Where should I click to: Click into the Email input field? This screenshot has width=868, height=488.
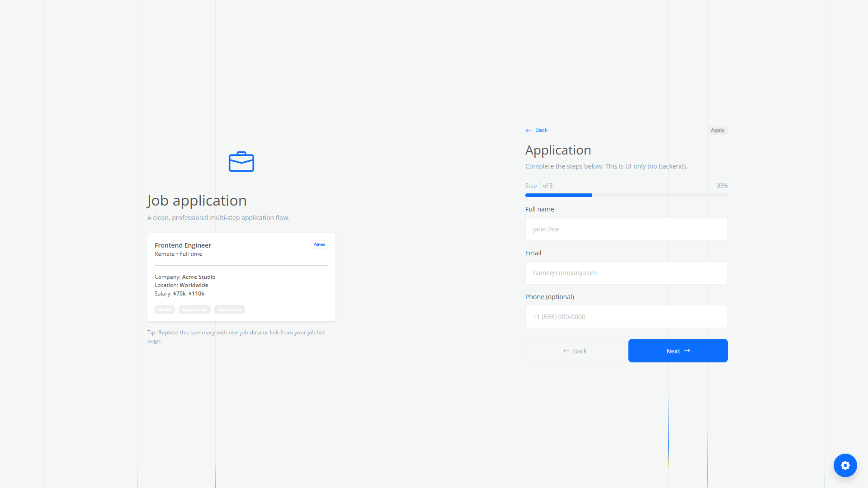click(x=626, y=273)
